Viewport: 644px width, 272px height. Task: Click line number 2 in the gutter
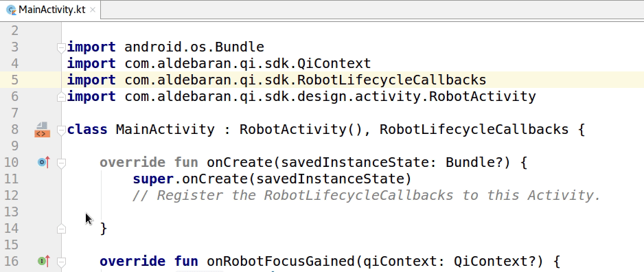click(14, 30)
